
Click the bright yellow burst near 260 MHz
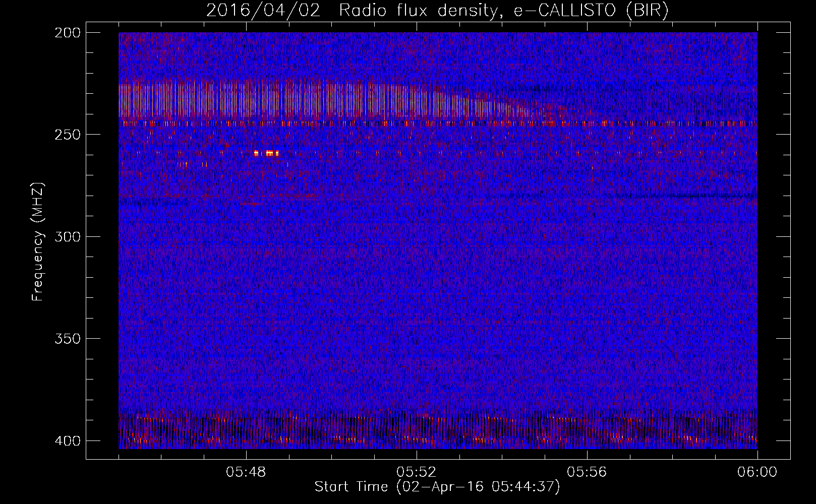[x=266, y=153]
